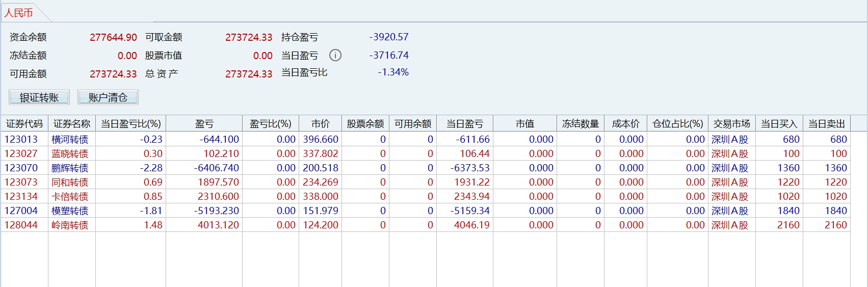Select the 卡倍转债 row

tap(426, 196)
